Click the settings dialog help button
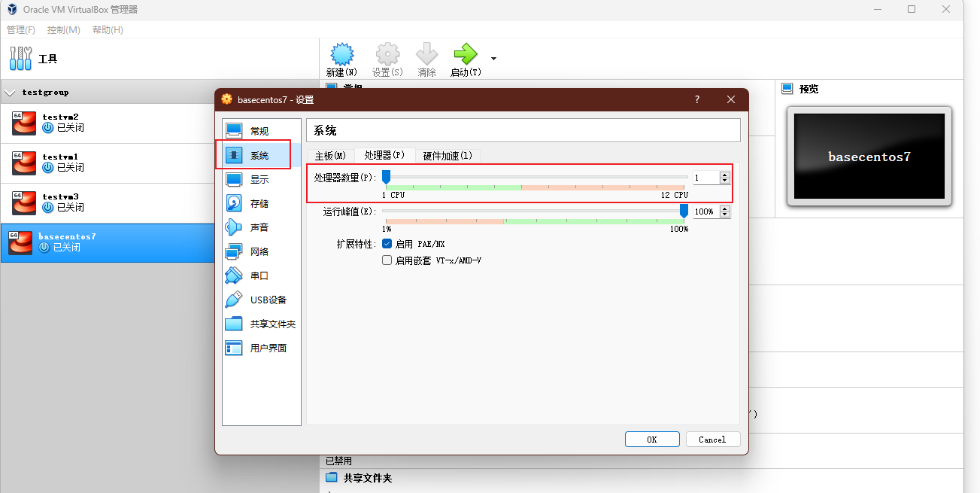This screenshot has height=493, width=980. (x=697, y=99)
